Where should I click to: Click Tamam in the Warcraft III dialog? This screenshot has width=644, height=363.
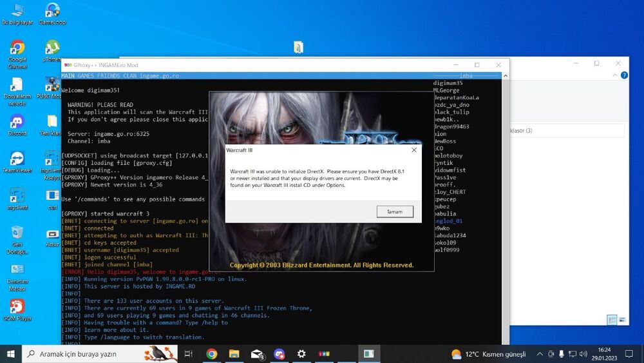[394, 211]
